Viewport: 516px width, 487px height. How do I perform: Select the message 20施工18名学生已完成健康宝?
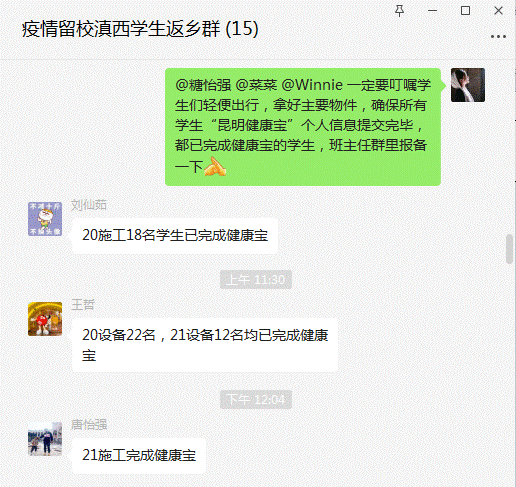click(x=175, y=235)
